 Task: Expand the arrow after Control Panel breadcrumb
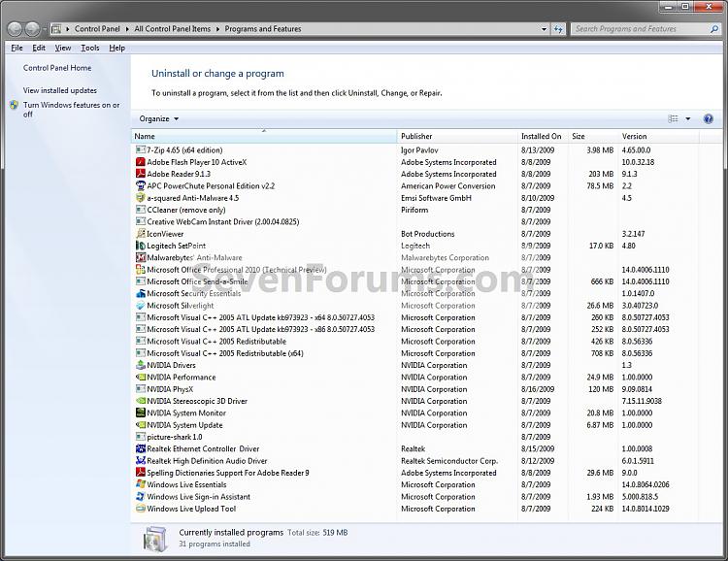pyautogui.click(x=127, y=29)
